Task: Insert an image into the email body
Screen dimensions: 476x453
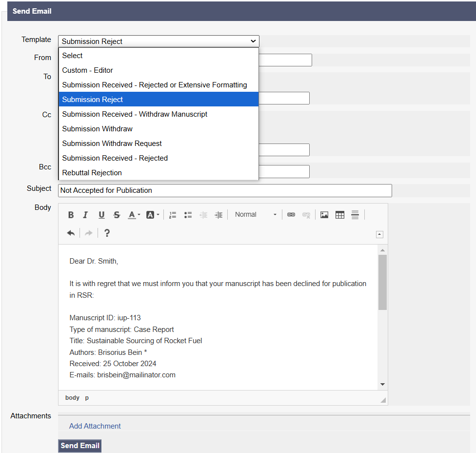Action: coord(324,215)
